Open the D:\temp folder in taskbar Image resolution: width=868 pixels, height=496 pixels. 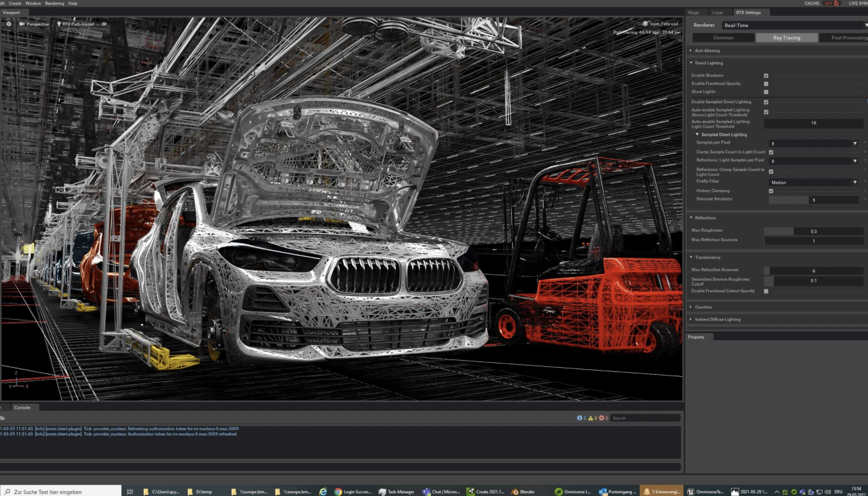[200, 492]
